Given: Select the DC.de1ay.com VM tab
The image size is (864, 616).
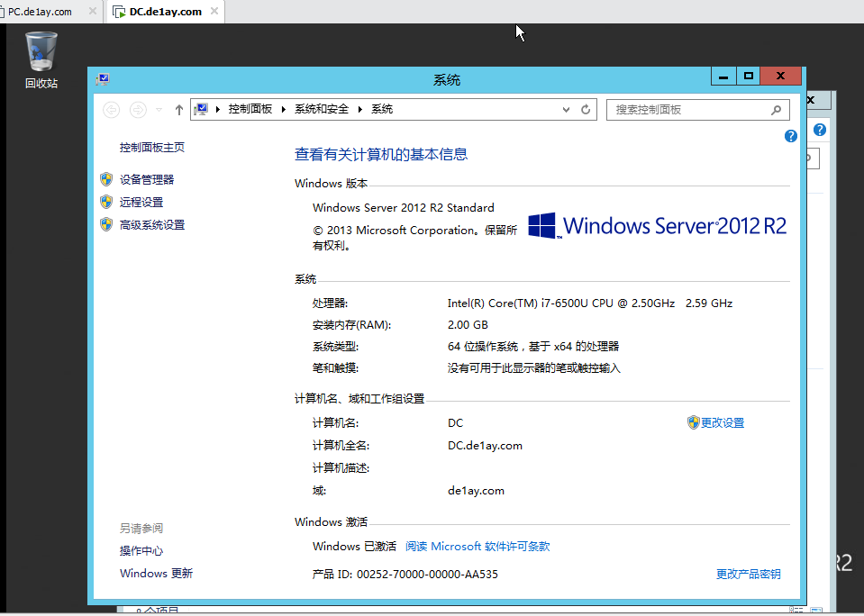Looking at the screenshot, I should click(x=165, y=12).
